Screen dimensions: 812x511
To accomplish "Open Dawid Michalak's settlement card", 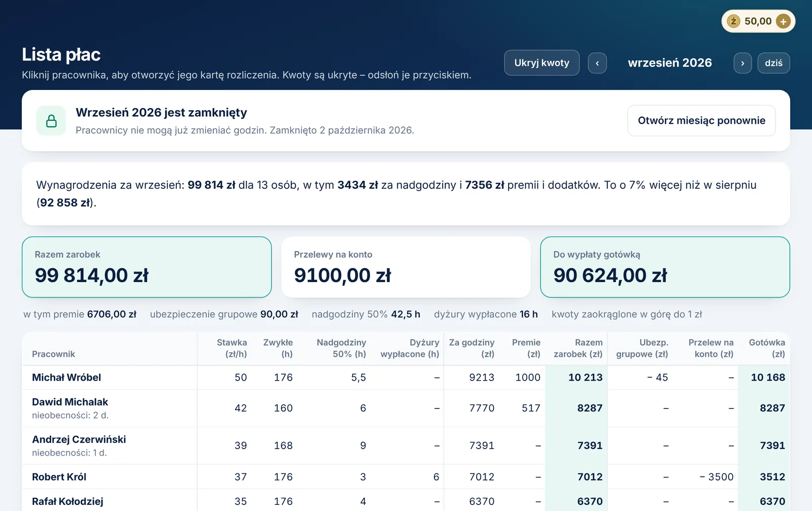I will tap(70, 402).
